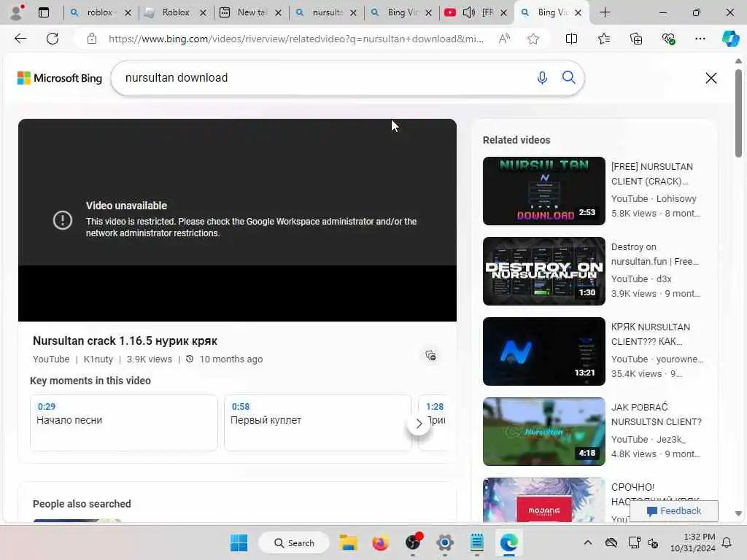
Task: Click КРЯК NURSULTAN CLIENT??? title
Action: point(650,334)
